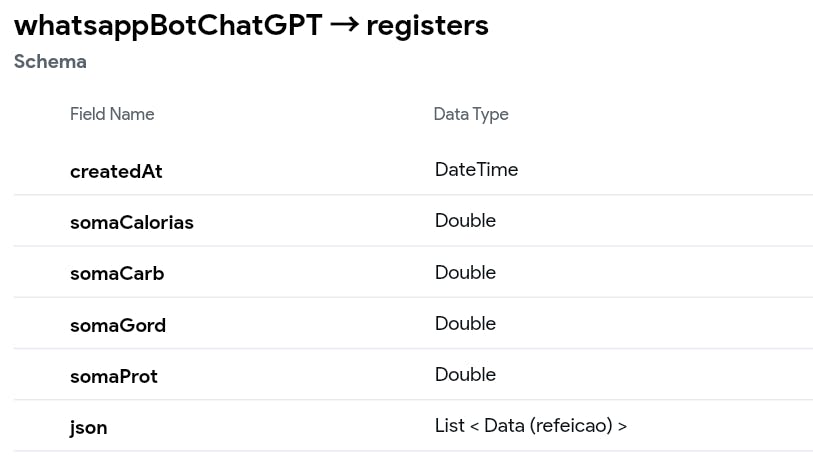Select the somaProt field name
The width and height of the screenshot is (813, 464).
(114, 376)
